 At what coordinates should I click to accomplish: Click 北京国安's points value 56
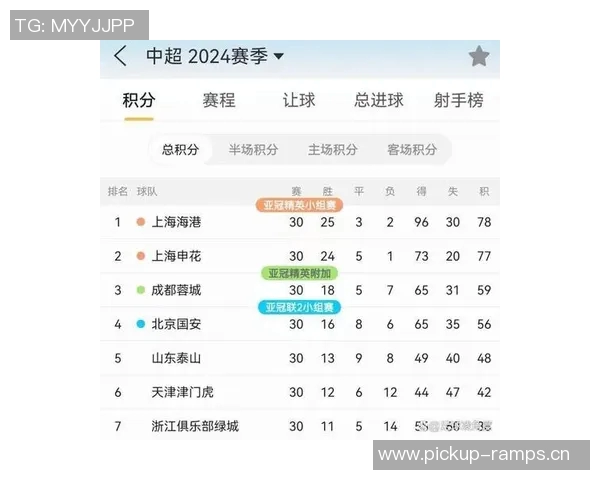pos(484,324)
